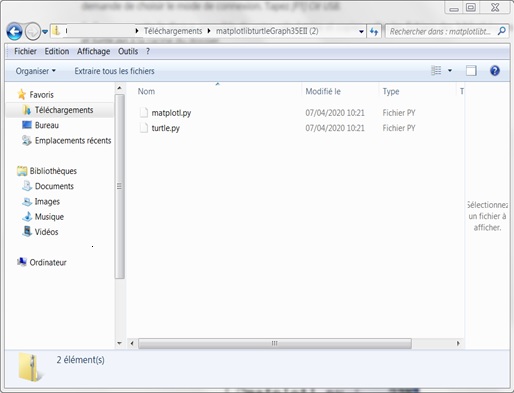Toggle the preview pane icon
This screenshot has height=393, width=514.
click(x=471, y=71)
